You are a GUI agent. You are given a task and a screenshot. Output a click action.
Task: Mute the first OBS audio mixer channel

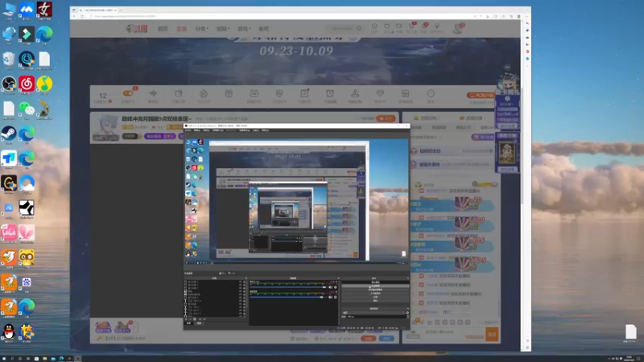(330, 287)
